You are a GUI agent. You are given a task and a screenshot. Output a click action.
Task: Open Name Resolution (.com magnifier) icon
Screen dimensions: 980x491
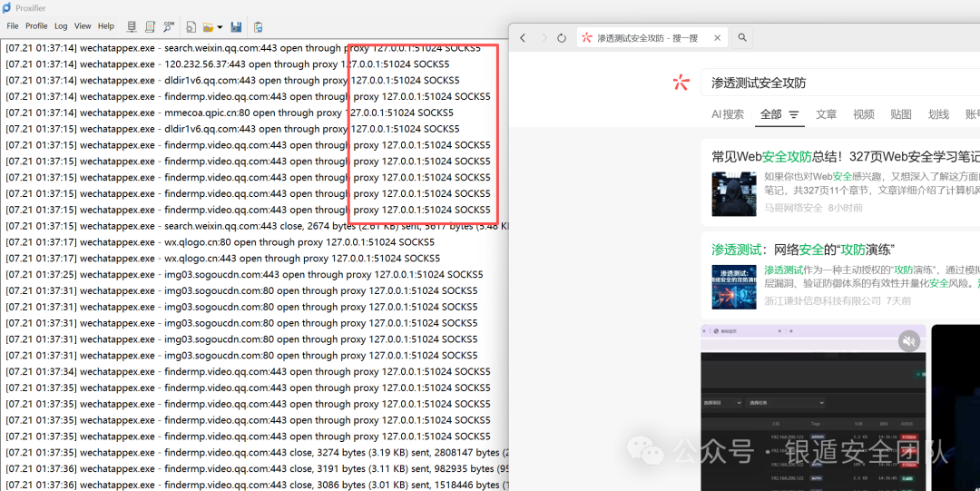tap(169, 27)
